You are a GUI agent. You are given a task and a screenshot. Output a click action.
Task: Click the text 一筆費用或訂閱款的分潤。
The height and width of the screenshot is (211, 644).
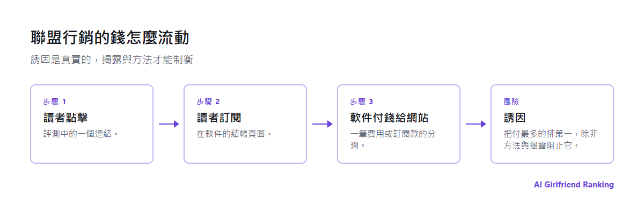[x=393, y=139]
